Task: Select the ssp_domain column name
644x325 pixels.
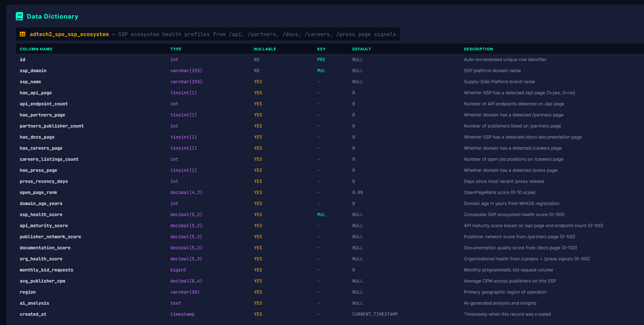Action: pyautogui.click(x=33, y=71)
